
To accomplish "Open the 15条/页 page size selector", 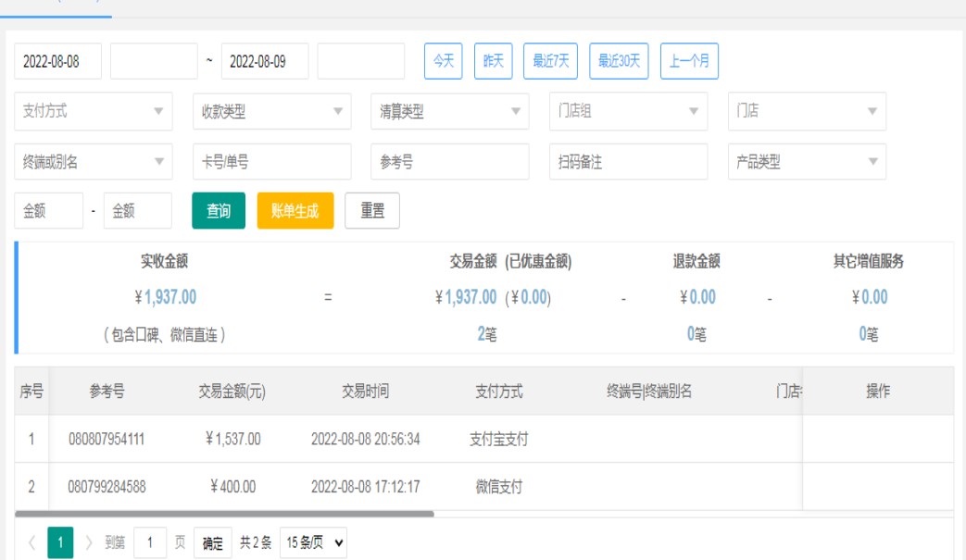I will coord(314,542).
